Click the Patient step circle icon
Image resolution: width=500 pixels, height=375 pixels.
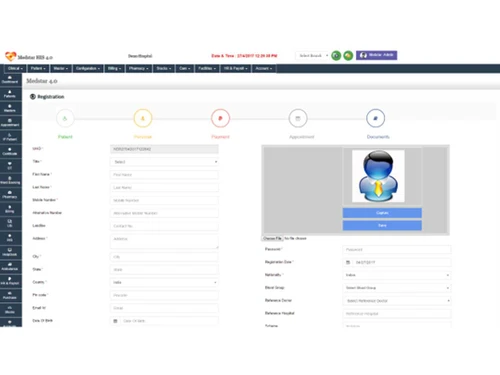click(65, 118)
